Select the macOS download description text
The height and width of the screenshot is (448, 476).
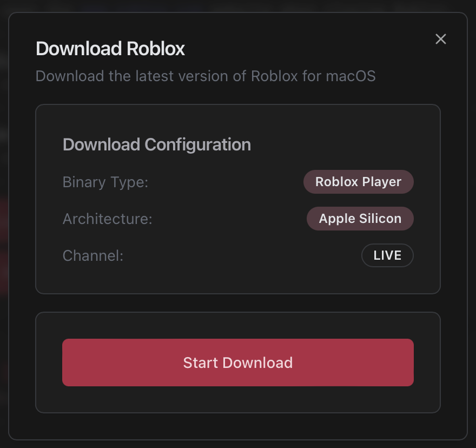205,76
